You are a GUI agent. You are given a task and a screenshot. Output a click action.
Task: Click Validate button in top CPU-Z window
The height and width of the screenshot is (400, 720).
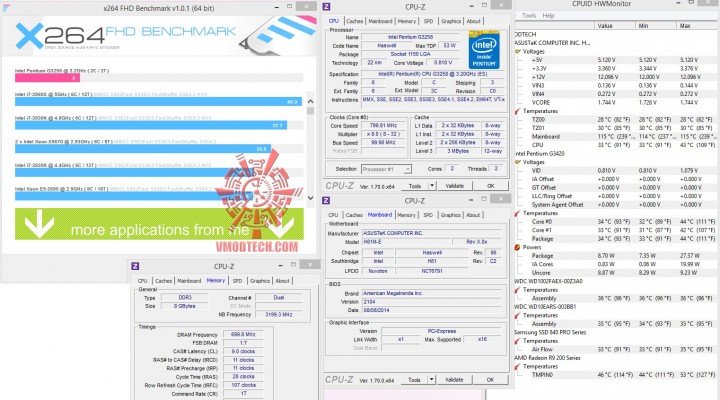click(x=455, y=186)
